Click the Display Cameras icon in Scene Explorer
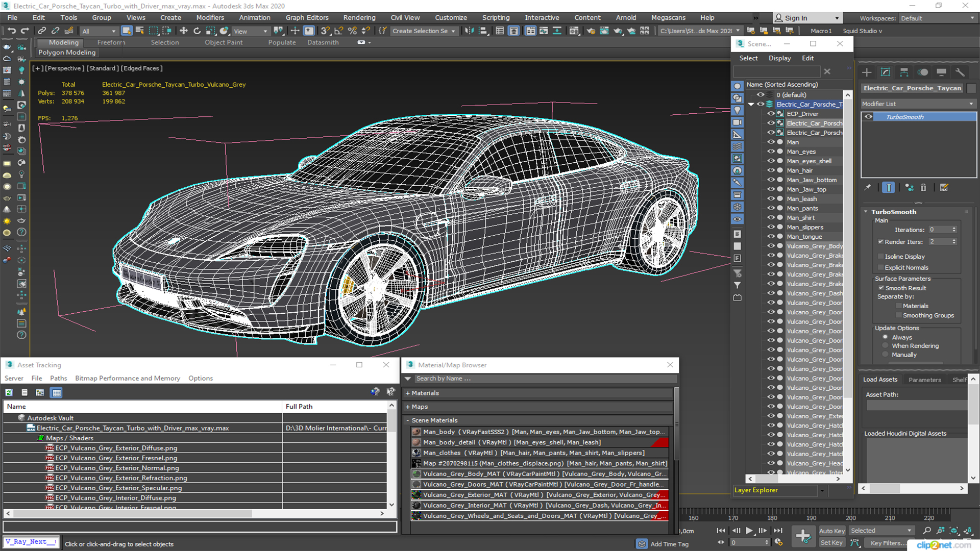 [x=738, y=122]
